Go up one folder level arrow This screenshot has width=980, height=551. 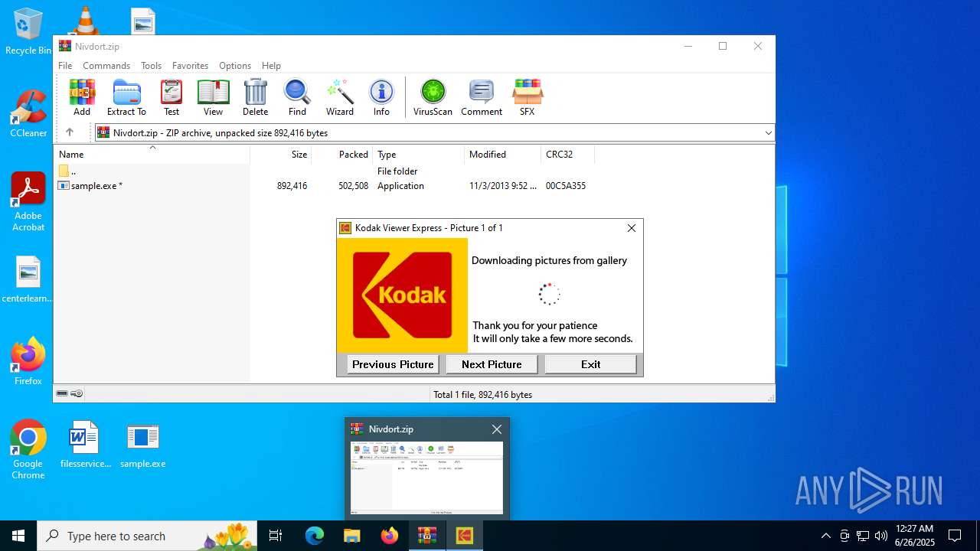69,132
